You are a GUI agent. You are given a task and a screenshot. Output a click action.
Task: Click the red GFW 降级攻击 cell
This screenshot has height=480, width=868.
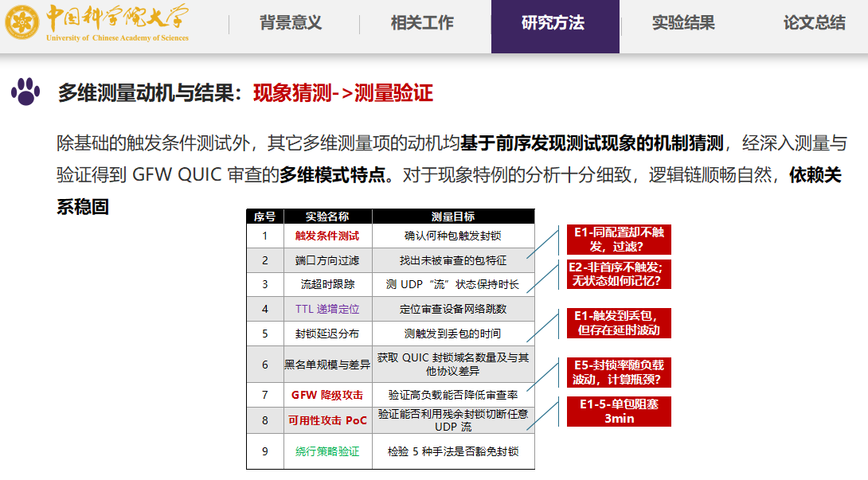tap(327, 395)
